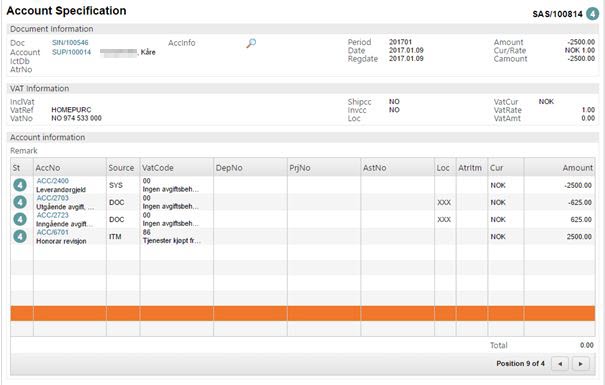Image resolution: width=605 pixels, height=385 pixels.
Task: Click 'Leverandørgjeld' account name text
Action: (61, 190)
